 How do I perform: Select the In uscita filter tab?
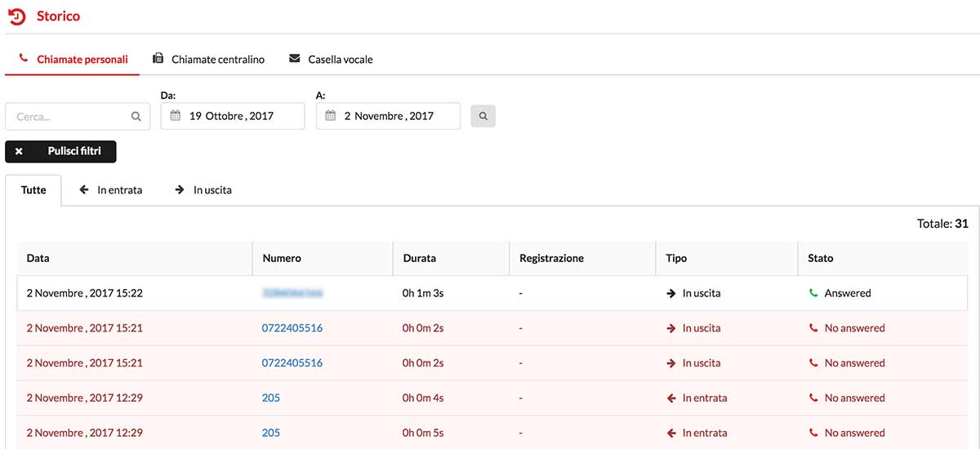tap(204, 190)
